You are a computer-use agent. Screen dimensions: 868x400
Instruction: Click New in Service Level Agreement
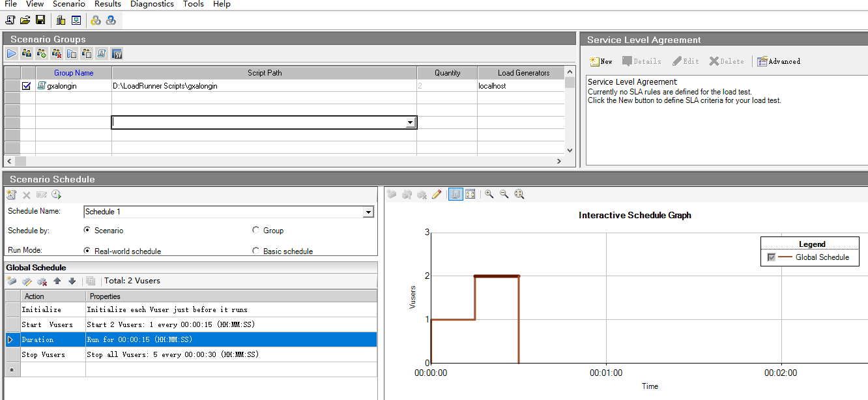(601, 61)
